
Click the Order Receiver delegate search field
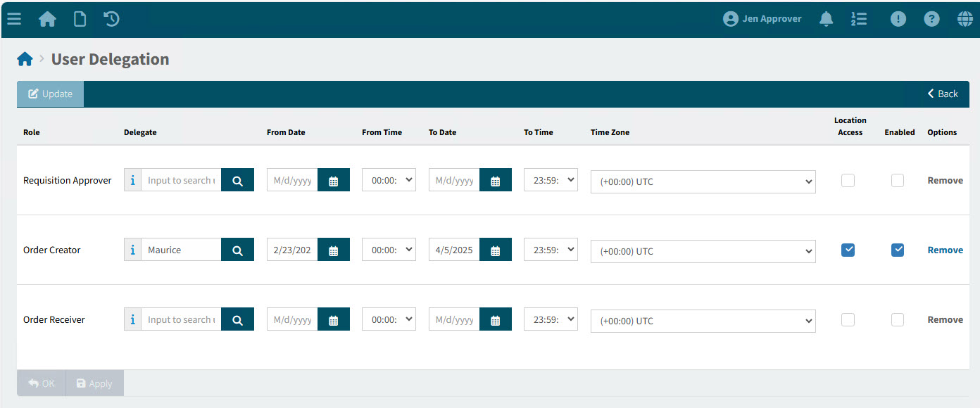click(181, 320)
